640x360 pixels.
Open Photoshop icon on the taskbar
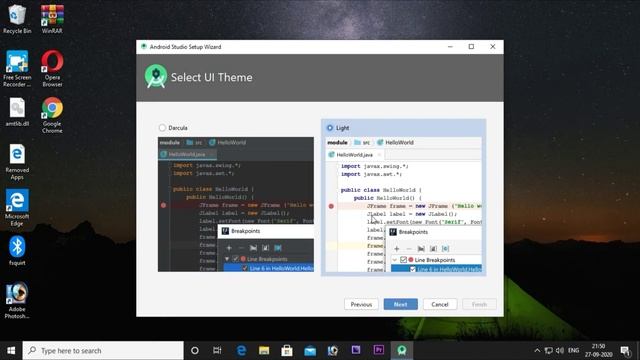(x=333, y=351)
